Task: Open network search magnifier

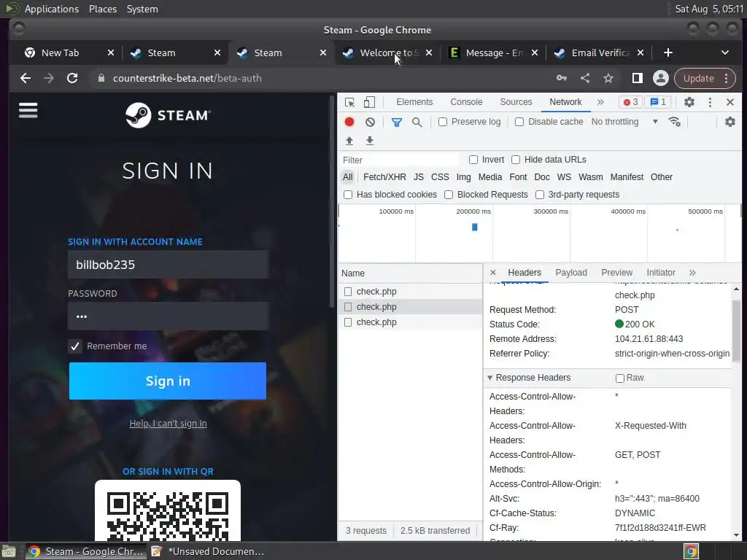Action: (x=417, y=122)
